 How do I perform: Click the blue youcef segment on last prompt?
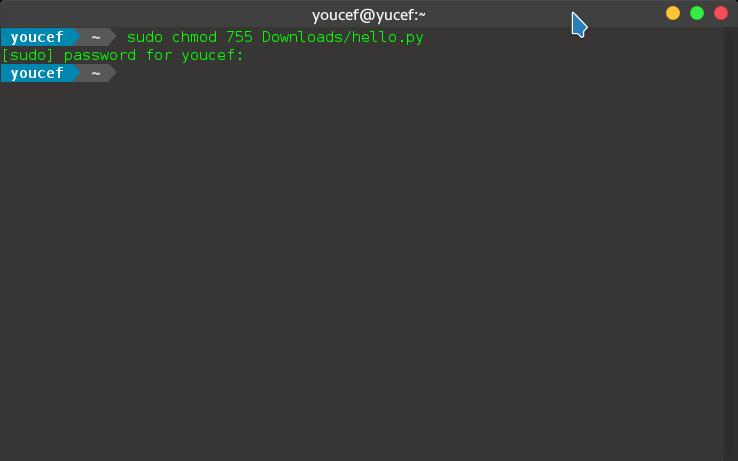point(38,73)
